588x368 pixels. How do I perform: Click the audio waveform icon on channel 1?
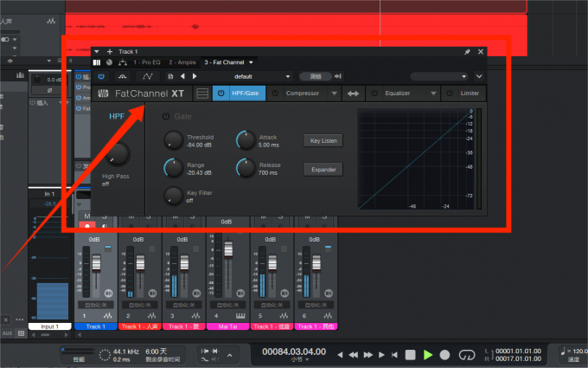[x=108, y=316]
